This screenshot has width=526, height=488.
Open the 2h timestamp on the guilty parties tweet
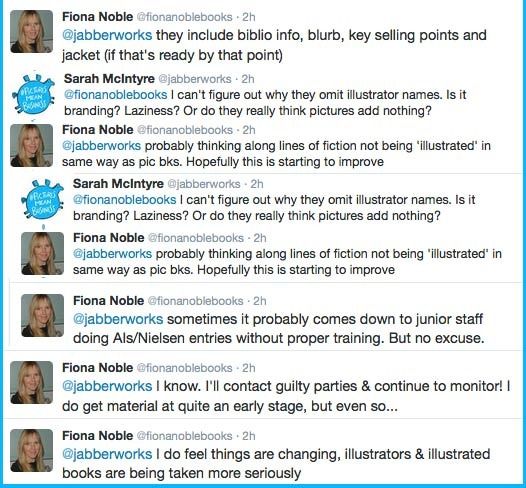[249, 368]
